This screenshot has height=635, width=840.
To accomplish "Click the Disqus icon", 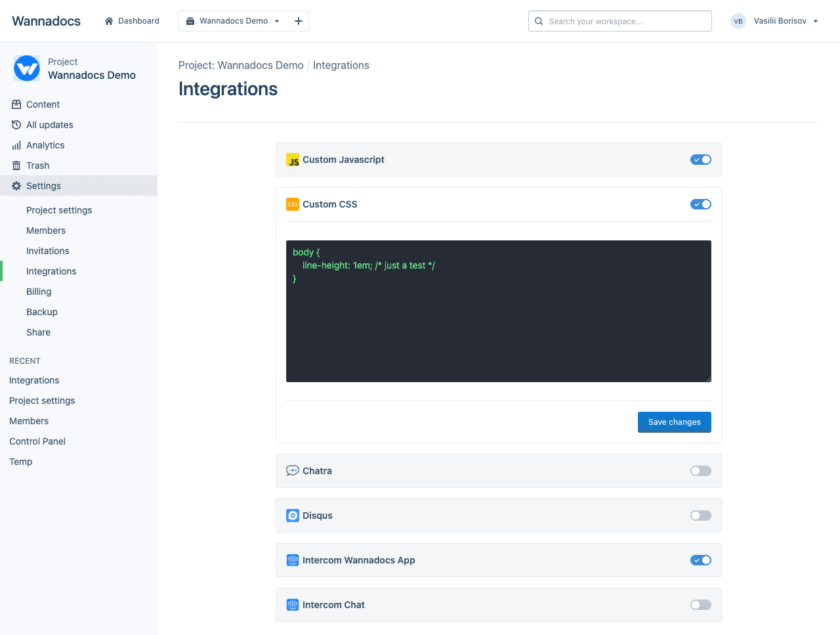I will pyautogui.click(x=293, y=515).
